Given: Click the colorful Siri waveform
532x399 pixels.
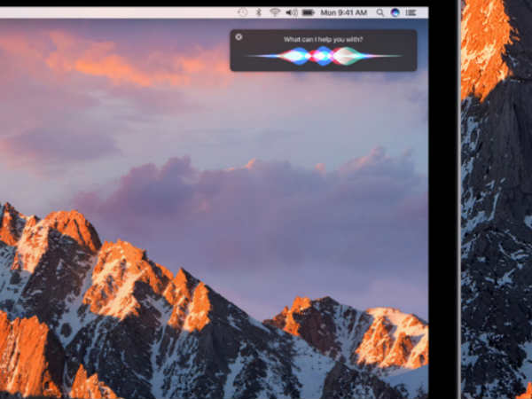Looking at the screenshot, I should (x=323, y=56).
